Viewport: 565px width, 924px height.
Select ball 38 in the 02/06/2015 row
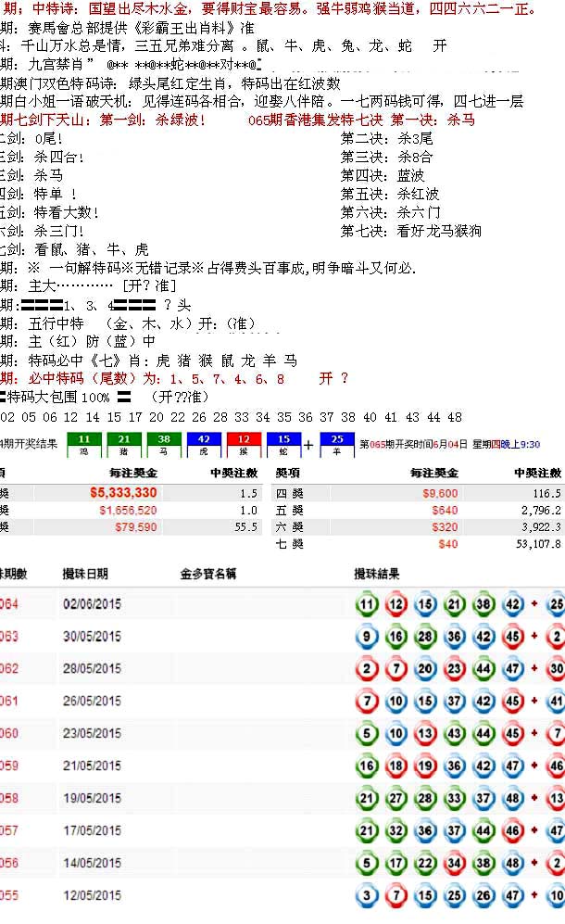[x=483, y=604]
